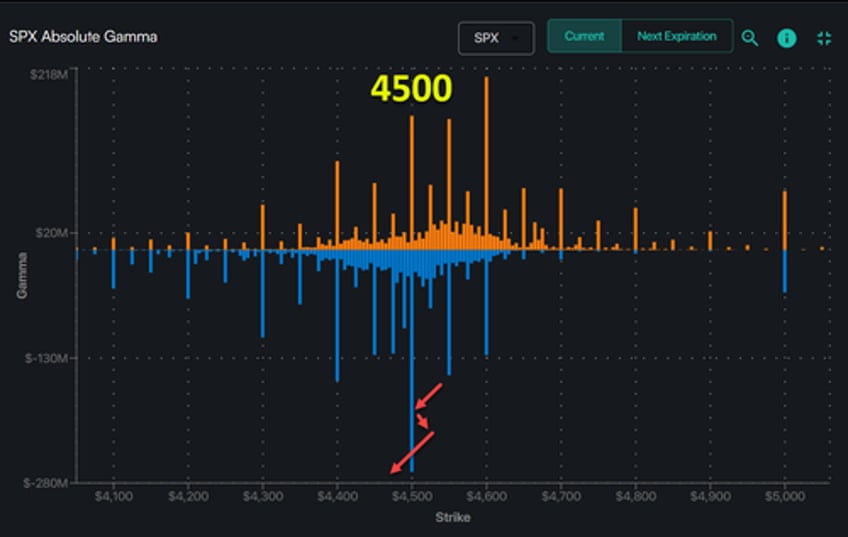Click the Strike axis title

pyautogui.click(x=453, y=518)
